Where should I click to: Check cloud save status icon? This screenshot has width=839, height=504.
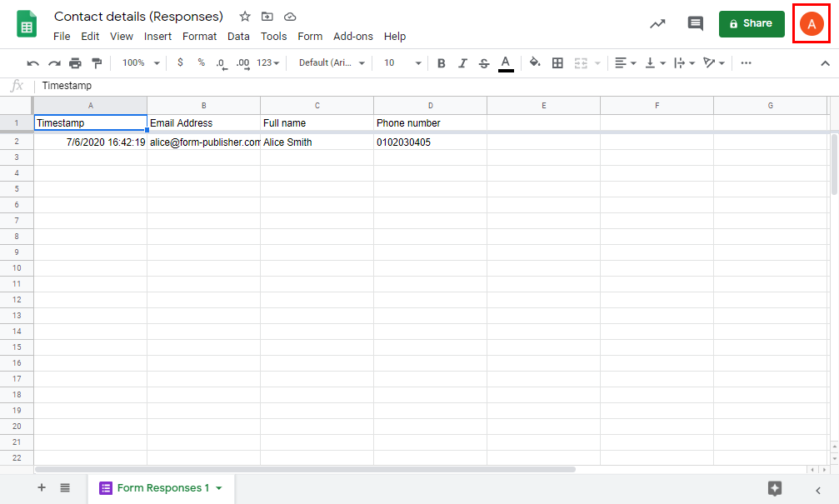pyautogui.click(x=290, y=17)
